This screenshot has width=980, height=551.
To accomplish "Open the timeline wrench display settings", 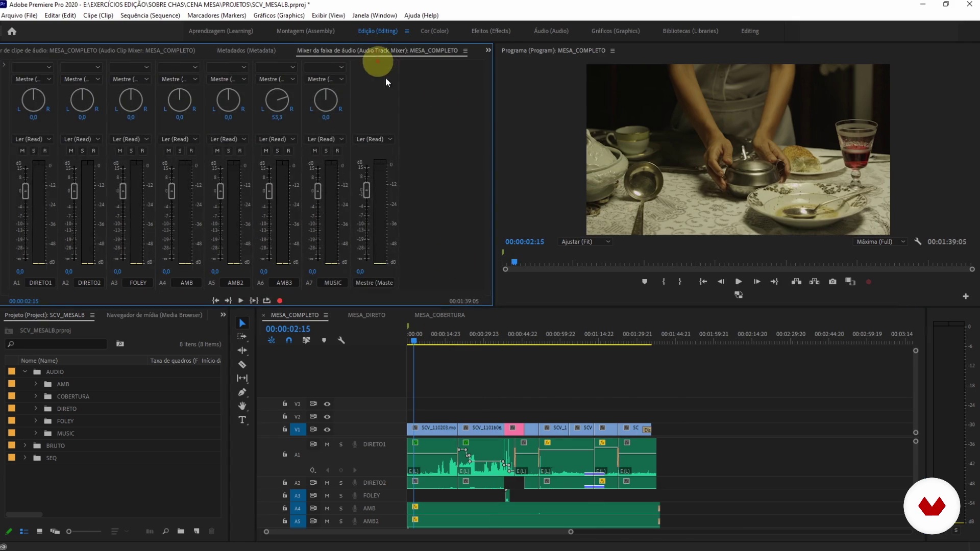I will tap(341, 340).
